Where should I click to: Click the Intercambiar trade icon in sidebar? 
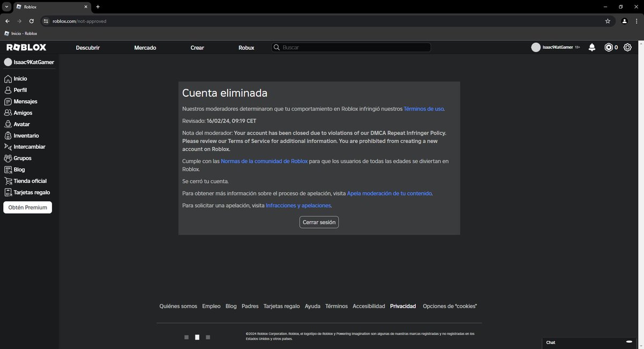[8, 147]
